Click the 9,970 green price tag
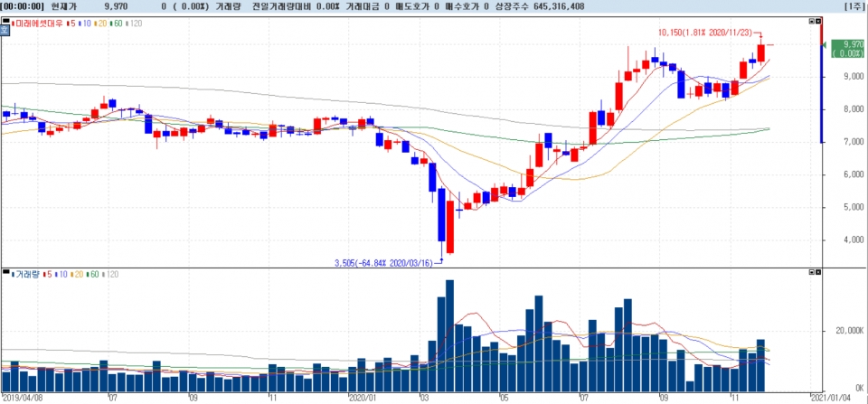 [x=848, y=48]
